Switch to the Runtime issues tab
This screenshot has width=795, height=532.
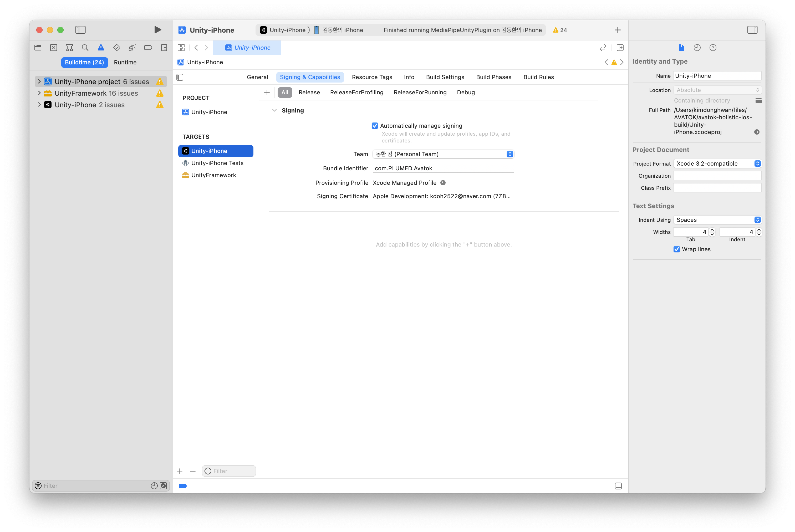click(125, 63)
